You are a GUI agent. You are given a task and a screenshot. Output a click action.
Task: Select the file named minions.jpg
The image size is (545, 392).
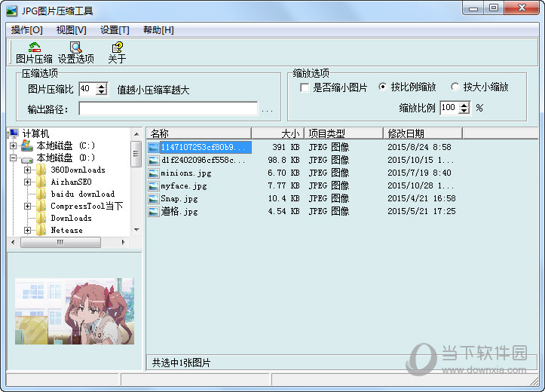[x=186, y=173]
